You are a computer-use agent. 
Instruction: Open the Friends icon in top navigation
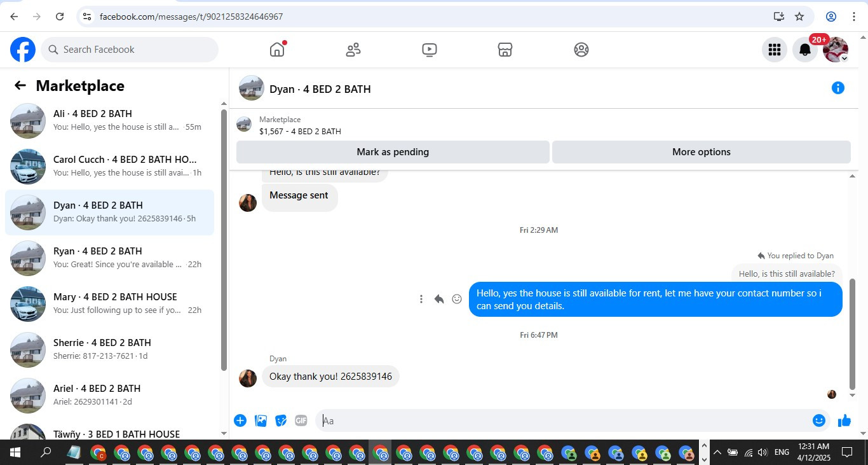click(x=353, y=50)
